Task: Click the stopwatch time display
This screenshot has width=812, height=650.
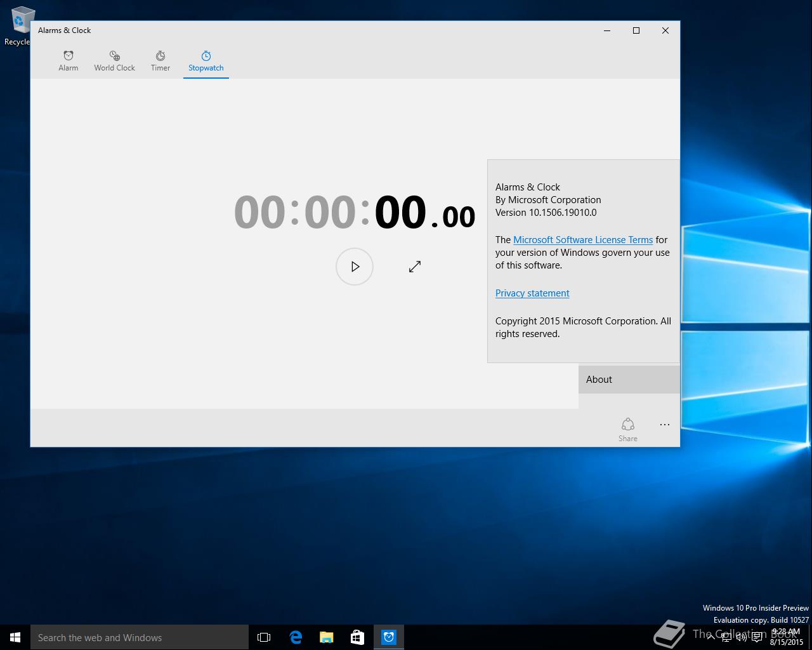Action: (x=355, y=212)
